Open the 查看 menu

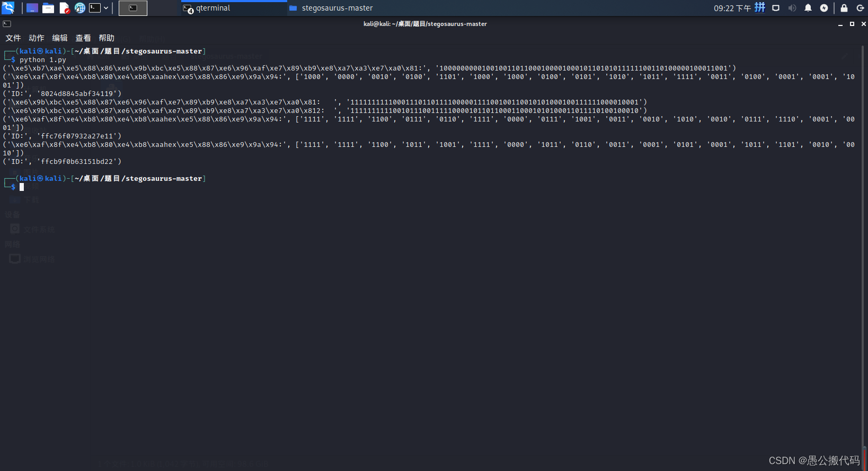pyautogui.click(x=83, y=38)
